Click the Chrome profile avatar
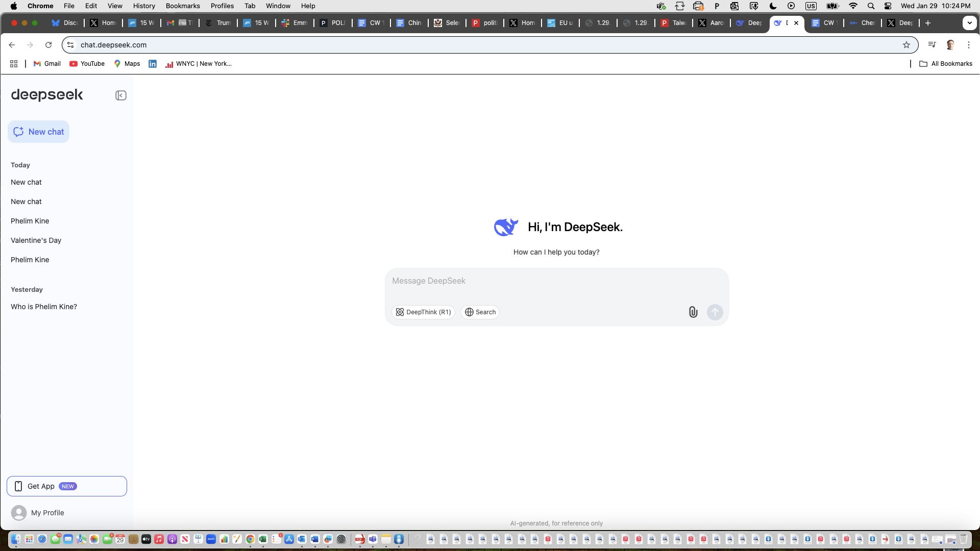This screenshot has height=551, width=980. [950, 45]
